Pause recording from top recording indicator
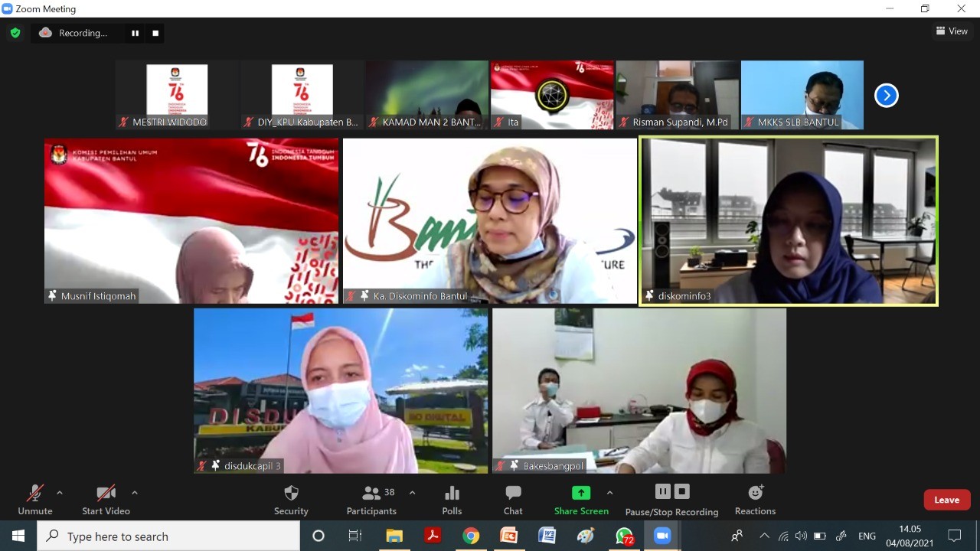The height and width of the screenshot is (551, 980). point(136,33)
